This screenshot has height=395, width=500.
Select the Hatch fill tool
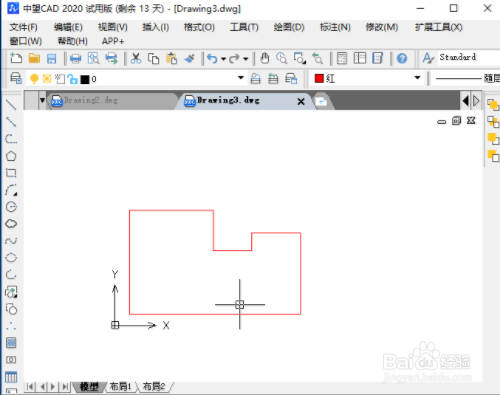[11, 343]
